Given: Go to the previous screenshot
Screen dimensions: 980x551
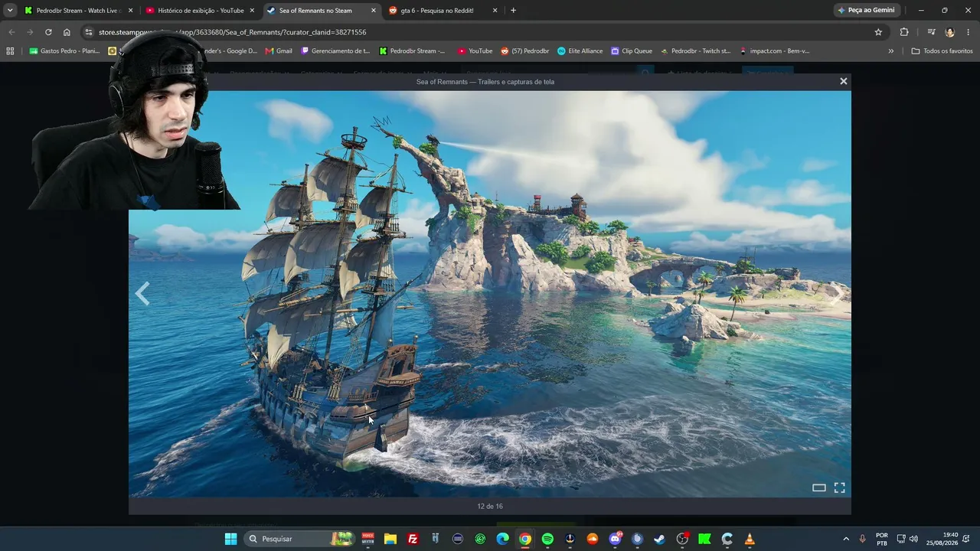Looking at the screenshot, I should (142, 294).
